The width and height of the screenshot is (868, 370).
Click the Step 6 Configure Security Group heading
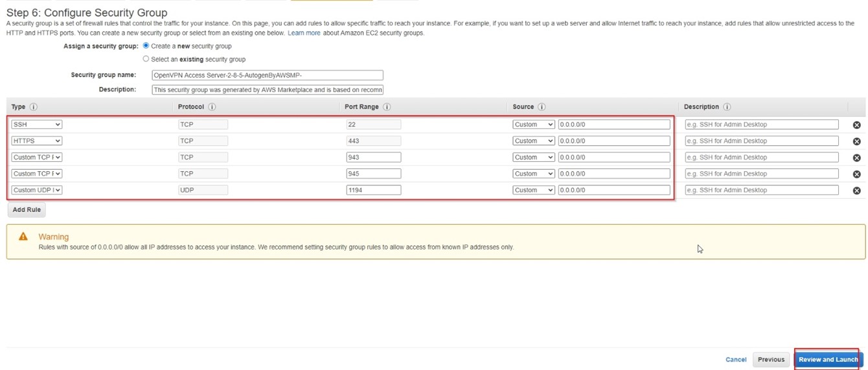87,12
